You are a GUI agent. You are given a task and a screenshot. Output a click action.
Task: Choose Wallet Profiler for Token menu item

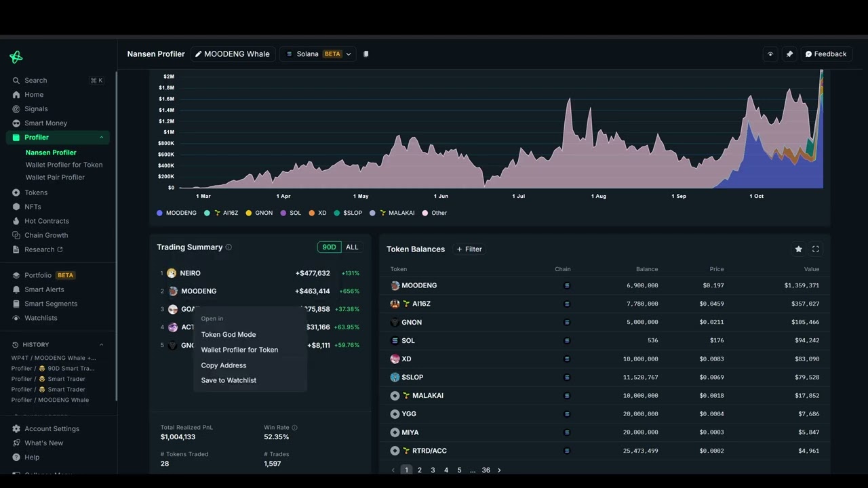(x=239, y=350)
